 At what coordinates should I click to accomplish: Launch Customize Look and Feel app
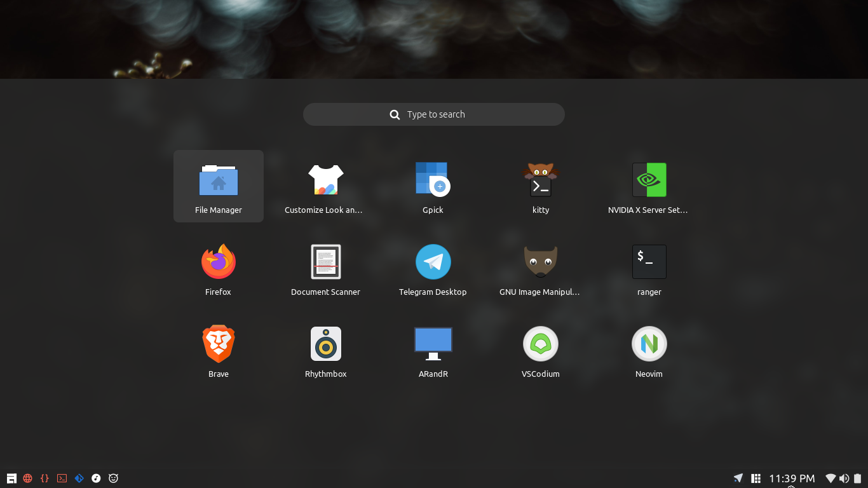pos(326,186)
